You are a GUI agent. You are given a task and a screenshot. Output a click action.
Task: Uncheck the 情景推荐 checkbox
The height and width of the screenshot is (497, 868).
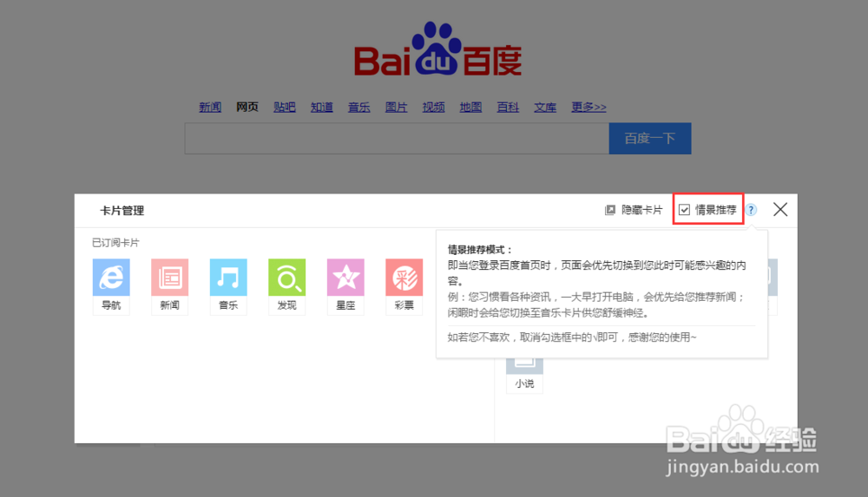click(x=684, y=210)
